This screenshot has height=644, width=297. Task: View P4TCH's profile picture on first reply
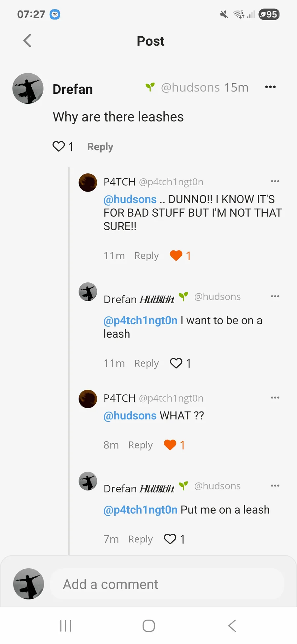(88, 183)
